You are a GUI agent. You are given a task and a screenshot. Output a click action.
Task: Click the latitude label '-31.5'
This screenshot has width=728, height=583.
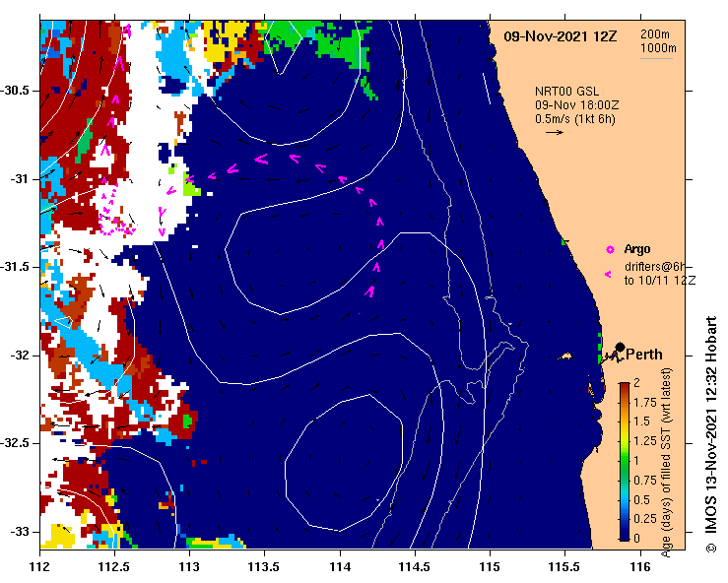(14, 267)
